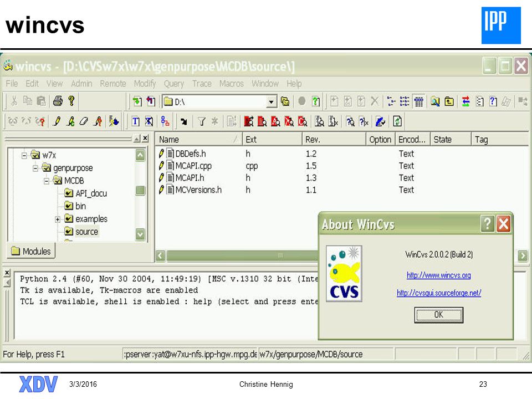Screen dimensions: 532x399
Task: Click the blue question mark document icon in top toolbar
Action: point(493,101)
